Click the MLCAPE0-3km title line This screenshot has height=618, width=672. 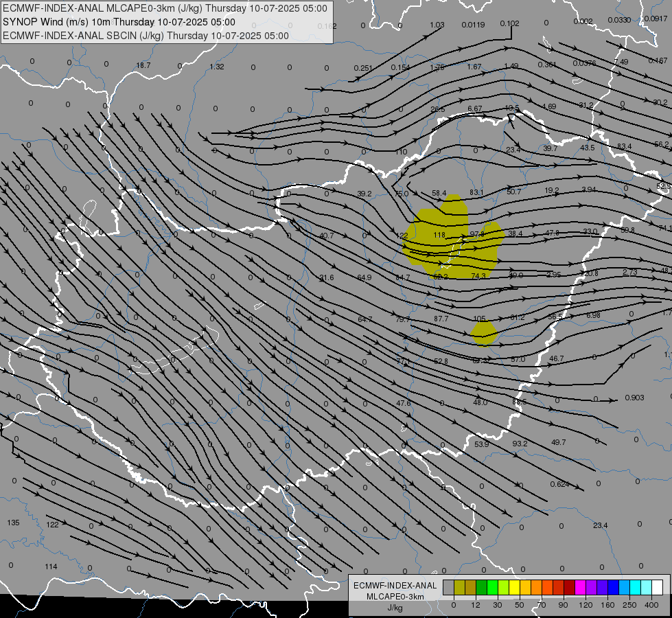pos(165,8)
